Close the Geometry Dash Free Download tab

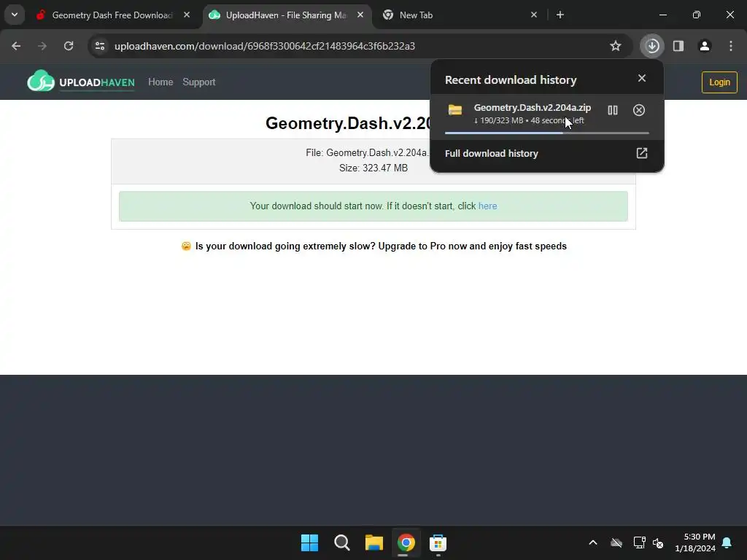[187, 15]
